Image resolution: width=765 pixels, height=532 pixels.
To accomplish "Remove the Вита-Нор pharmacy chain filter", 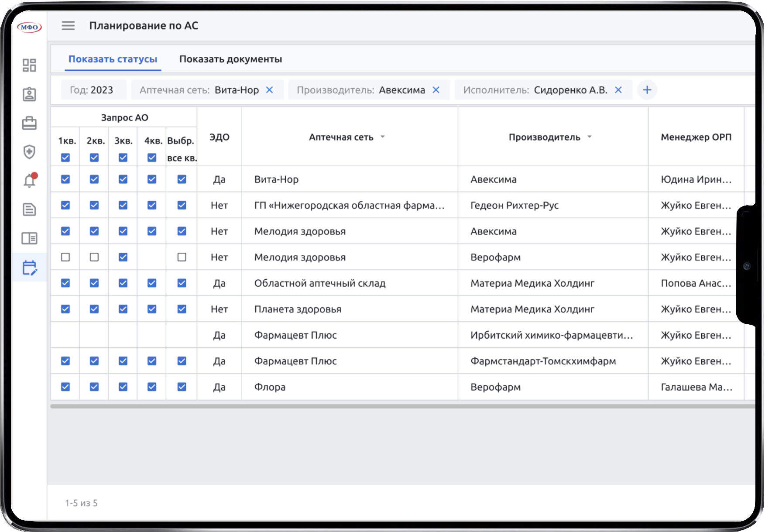I will point(270,90).
